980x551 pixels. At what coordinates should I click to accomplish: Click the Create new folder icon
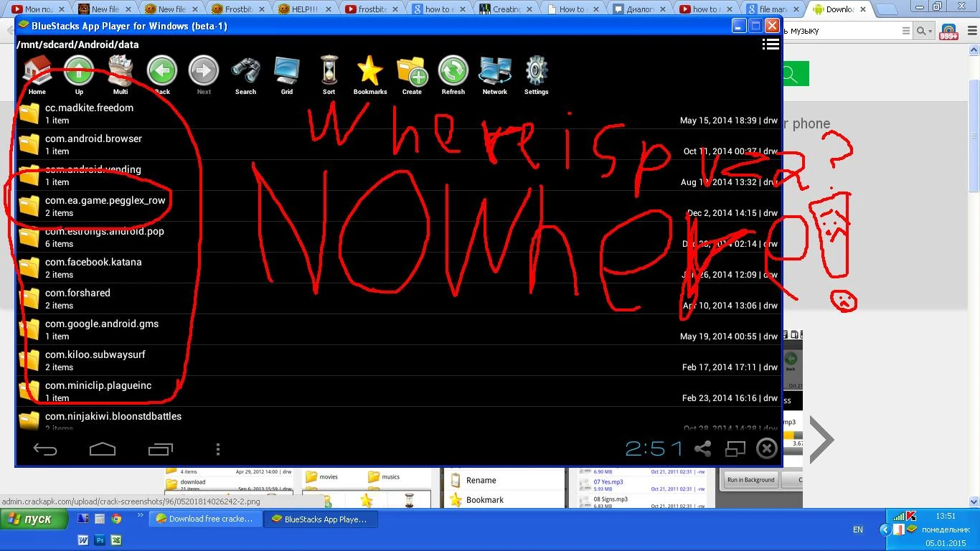(x=412, y=75)
